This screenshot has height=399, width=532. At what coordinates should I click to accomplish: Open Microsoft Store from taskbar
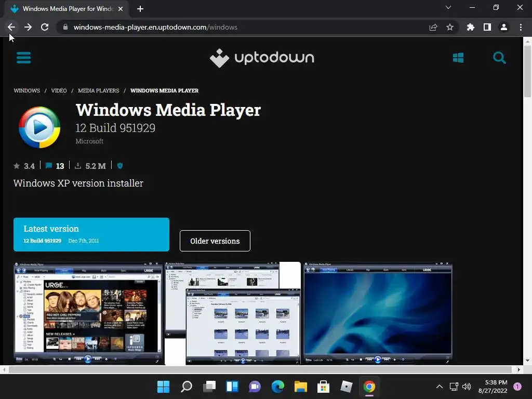coord(323,387)
